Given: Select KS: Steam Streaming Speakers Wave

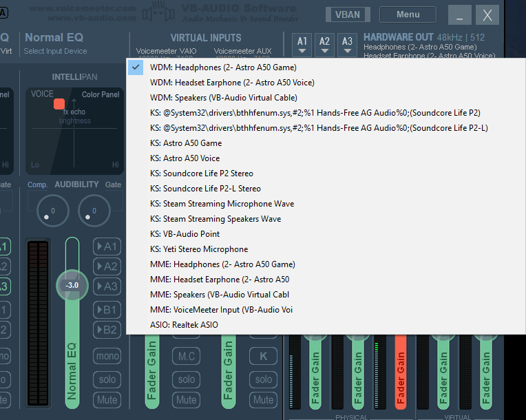Looking at the screenshot, I should (x=326, y=219).
